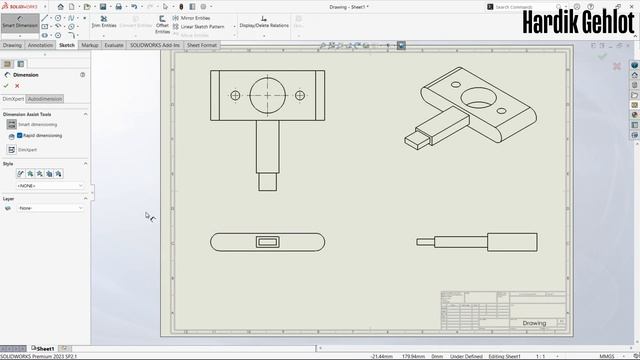Image resolution: width=640 pixels, height=360 pixels.
Task: Open the Drawing ribbon tab
Action: pos(12,45)
